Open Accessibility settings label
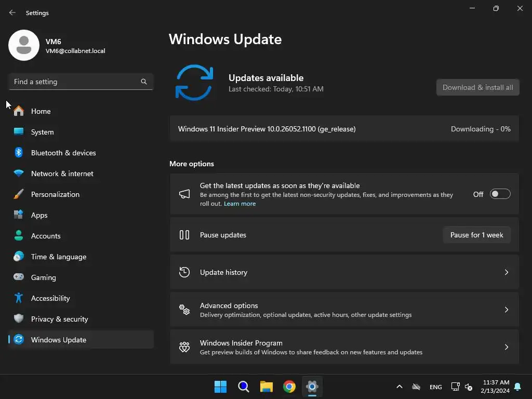 [x=50, y=298]
